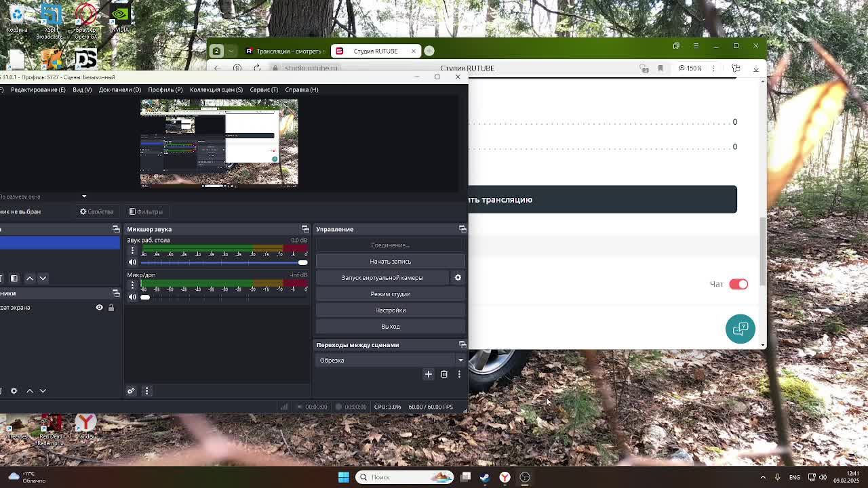The width and height of the screenshot is (868, 488).
Task: Open Вид menu in OBS
Action: [x=82, y=89]
